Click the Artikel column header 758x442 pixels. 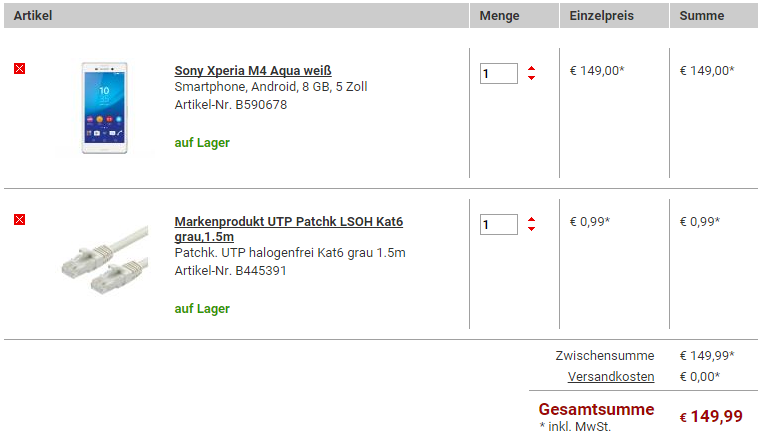coord(33,15)
